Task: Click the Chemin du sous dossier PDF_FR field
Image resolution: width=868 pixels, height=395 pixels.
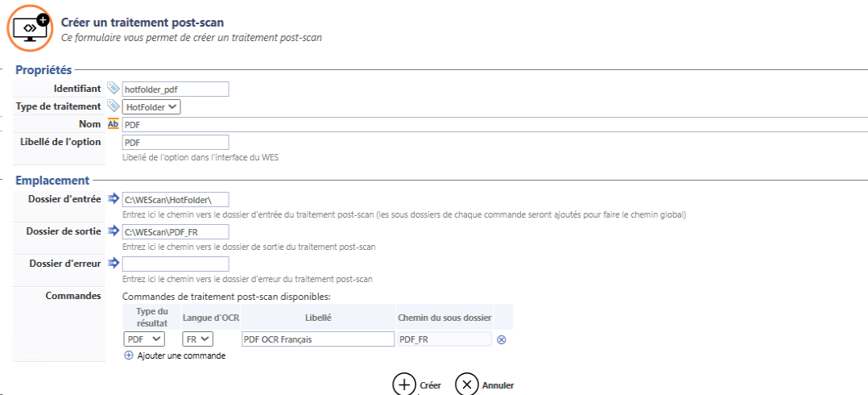Action: pos(444,339)
